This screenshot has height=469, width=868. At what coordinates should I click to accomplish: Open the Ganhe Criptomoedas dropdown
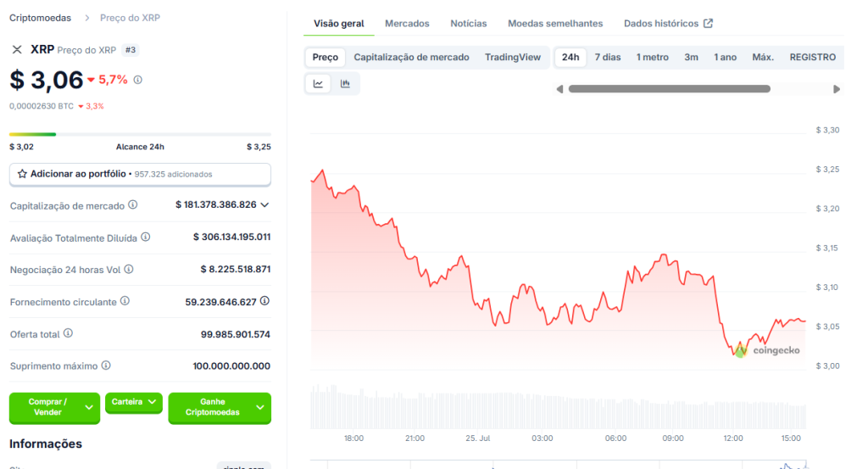click(x=220, y=407)
